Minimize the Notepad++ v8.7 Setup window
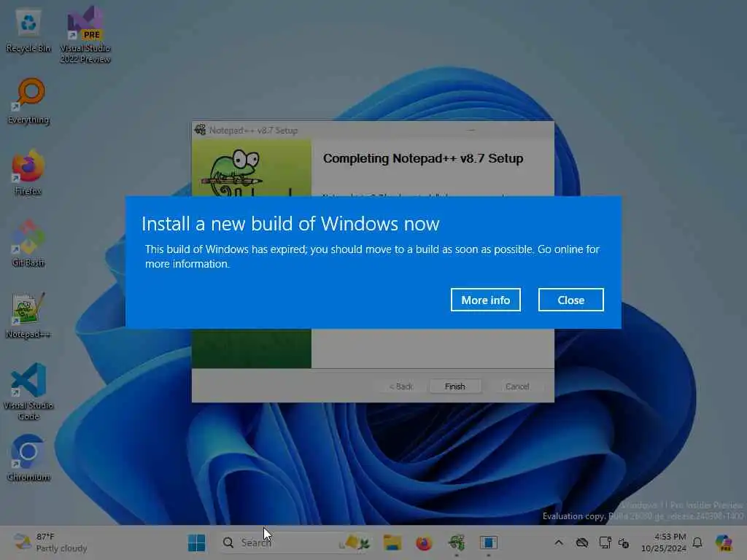 [471, 130]
